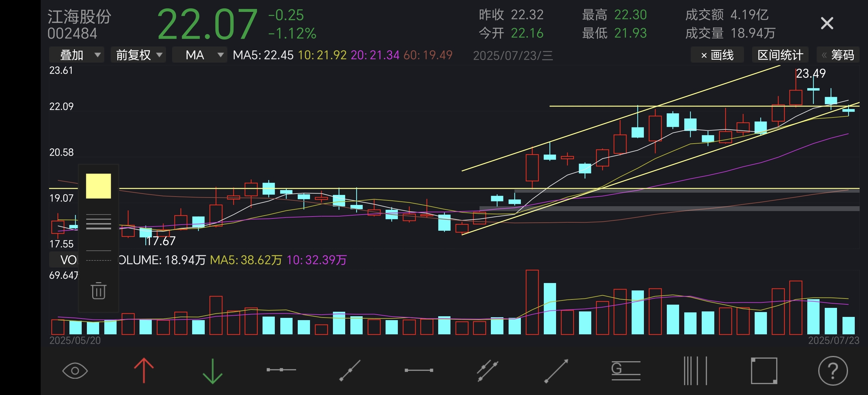Image resolution: width=868 pixels, height=395 pixels.
Task: Click the 最低 21.93 value
Action: tap(630, 33)
